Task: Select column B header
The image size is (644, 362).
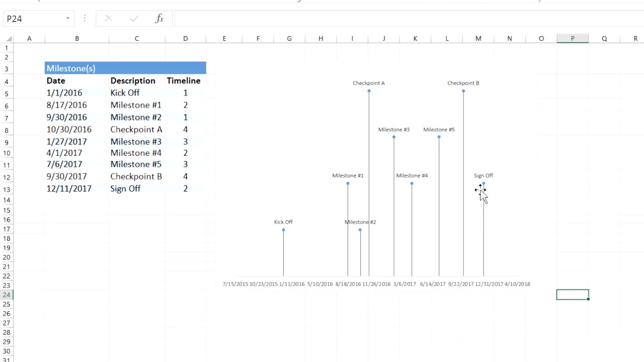Action: coord(77,38)
